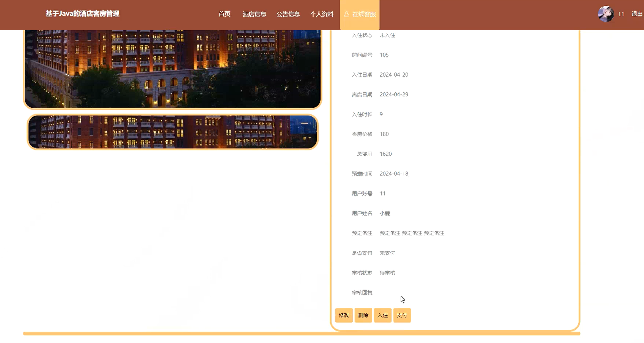Click the payment status 未支付

pos(387,253)
